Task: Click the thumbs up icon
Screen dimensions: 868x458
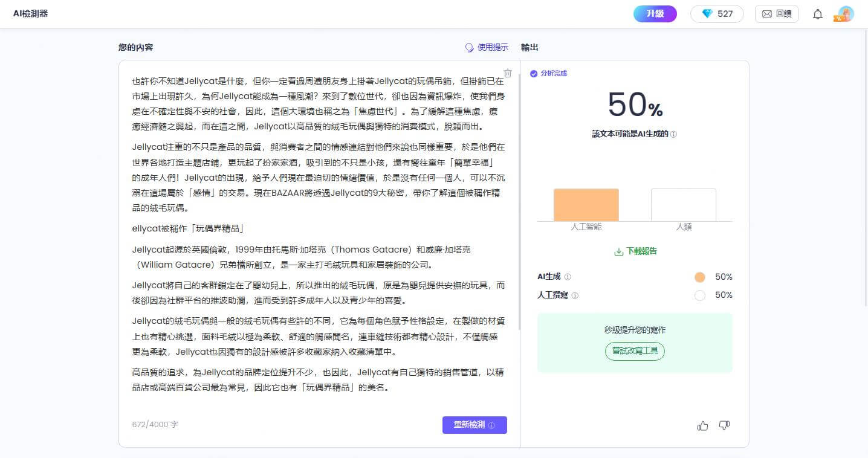Action: tap(702, 426)
